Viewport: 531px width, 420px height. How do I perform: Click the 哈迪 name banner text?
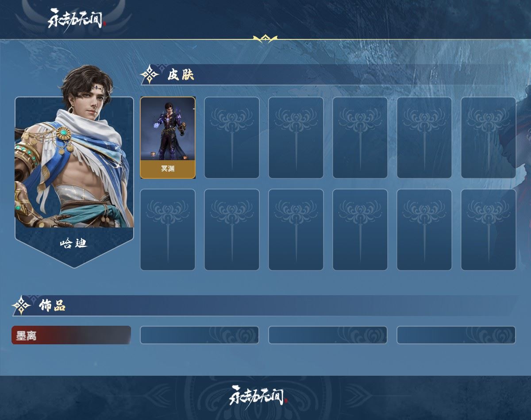(74, 243)
